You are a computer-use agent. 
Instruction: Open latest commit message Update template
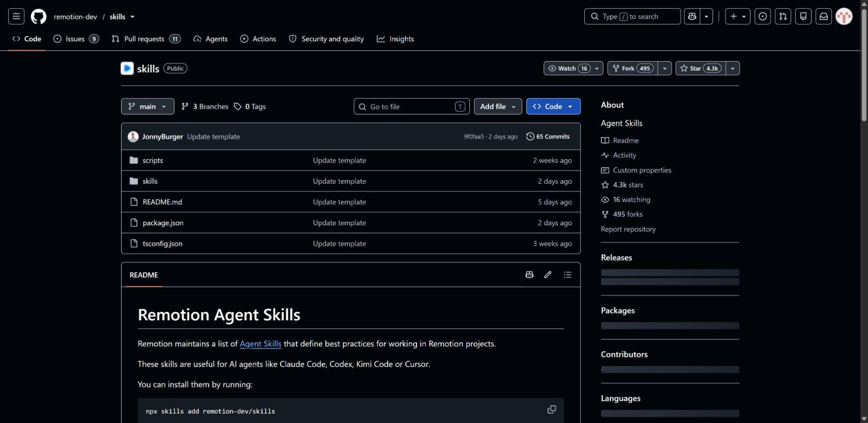[x=213, y=137]
